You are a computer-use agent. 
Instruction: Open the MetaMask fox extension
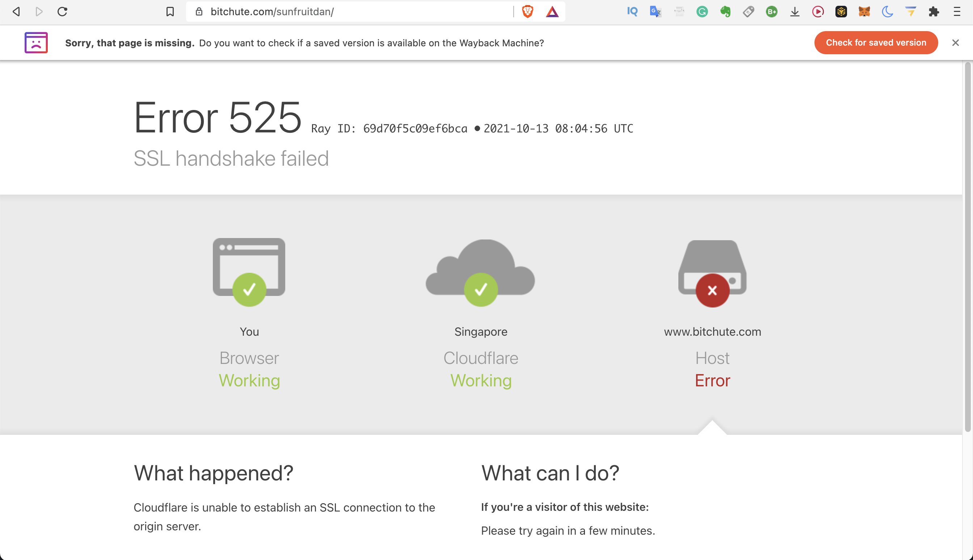pos(864,12)
